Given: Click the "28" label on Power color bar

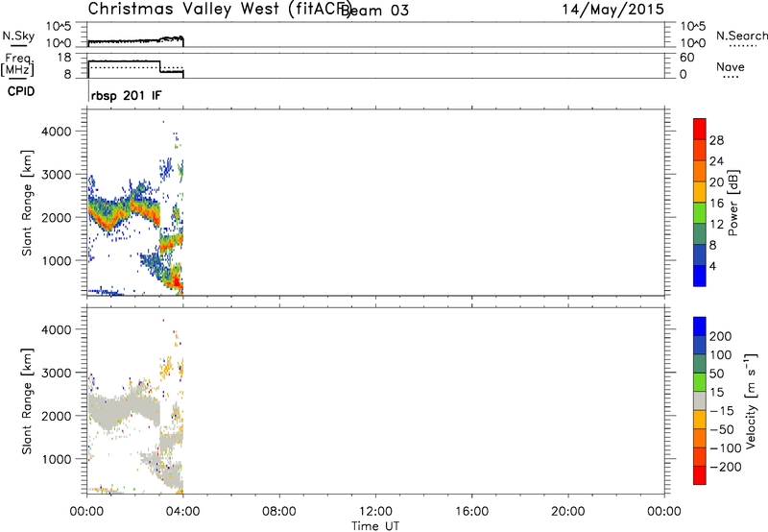Looking at the screenshot, I should click(x=716, y=140).
